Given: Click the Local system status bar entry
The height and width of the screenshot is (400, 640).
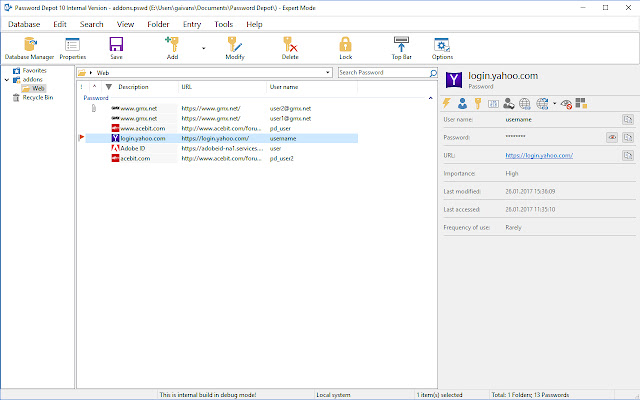Looking at the screenshot, I should (x=333, y=395).
